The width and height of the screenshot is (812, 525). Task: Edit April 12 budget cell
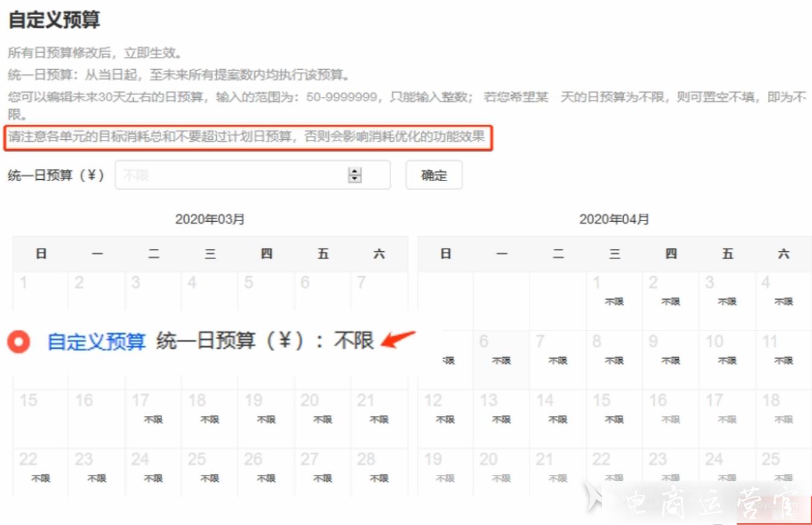[445, 418]
